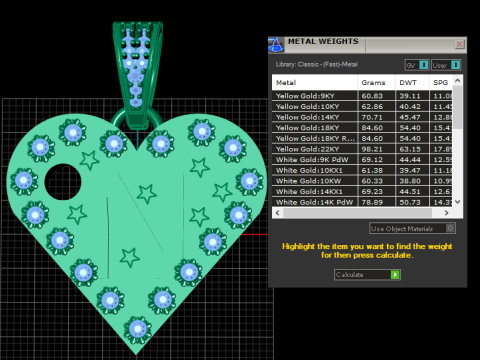Close the Metal Weights panel
480x360 pixels.
[460, 44]
